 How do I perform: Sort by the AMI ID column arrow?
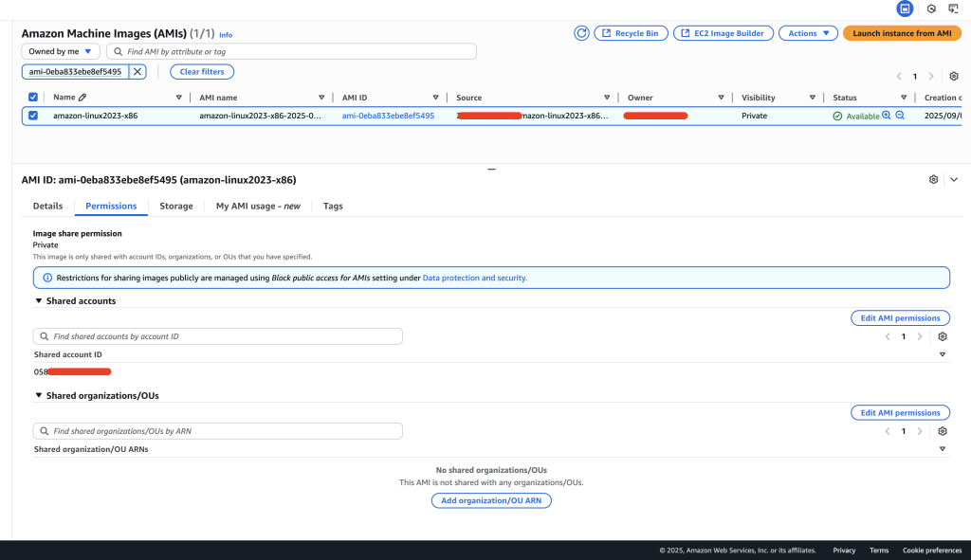point(436,98)
